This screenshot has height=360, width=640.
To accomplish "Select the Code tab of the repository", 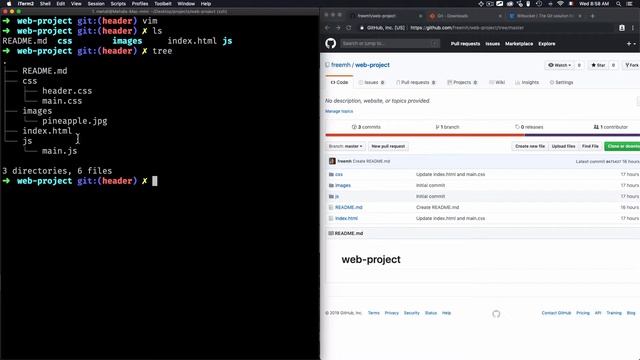I will 339,82.
